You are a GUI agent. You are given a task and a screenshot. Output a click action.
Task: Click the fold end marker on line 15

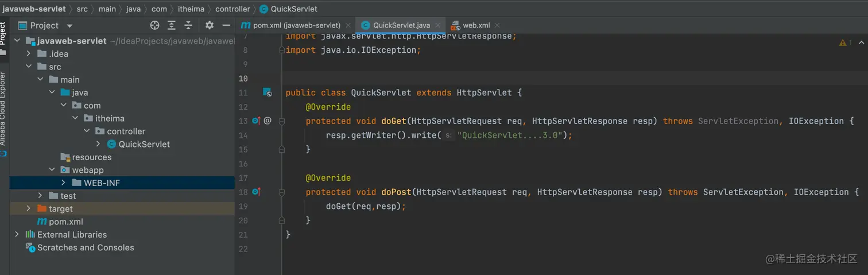[x=281, y=149]
